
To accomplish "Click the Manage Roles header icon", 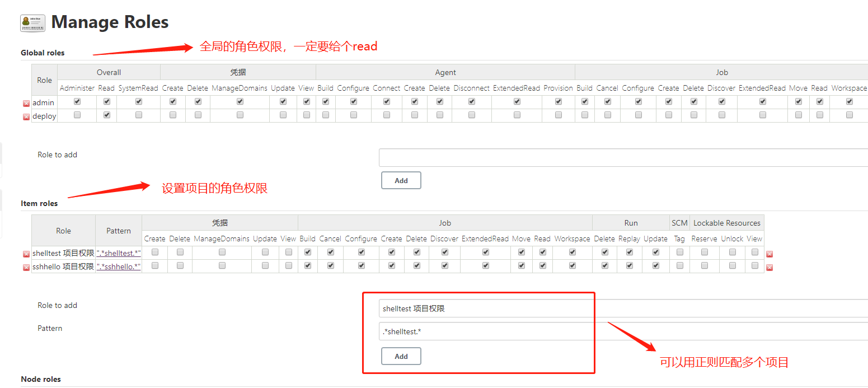I will [x=32, y=23].
